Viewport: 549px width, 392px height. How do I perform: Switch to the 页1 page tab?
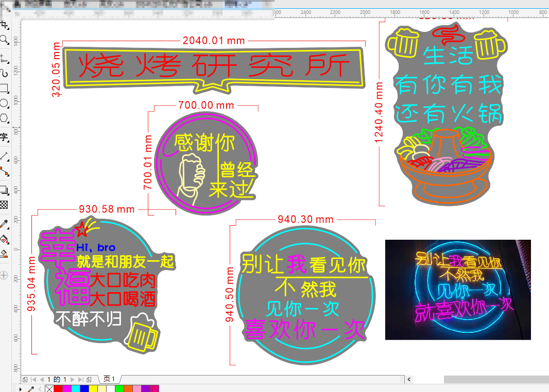pyautogui.click(x=109, y=379)
